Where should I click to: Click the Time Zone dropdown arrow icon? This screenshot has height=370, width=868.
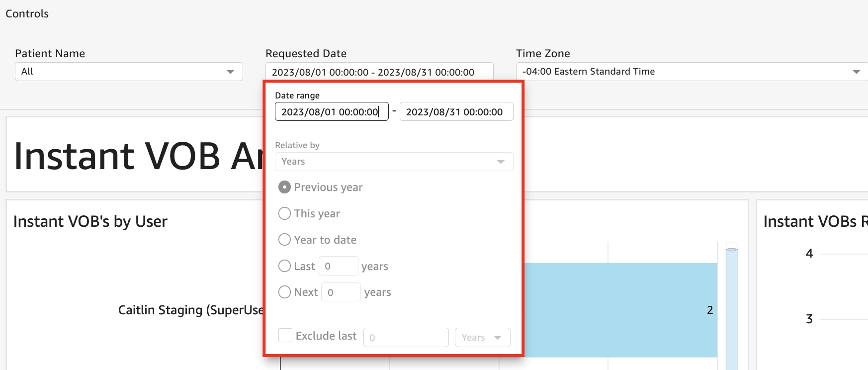[856, 72]
